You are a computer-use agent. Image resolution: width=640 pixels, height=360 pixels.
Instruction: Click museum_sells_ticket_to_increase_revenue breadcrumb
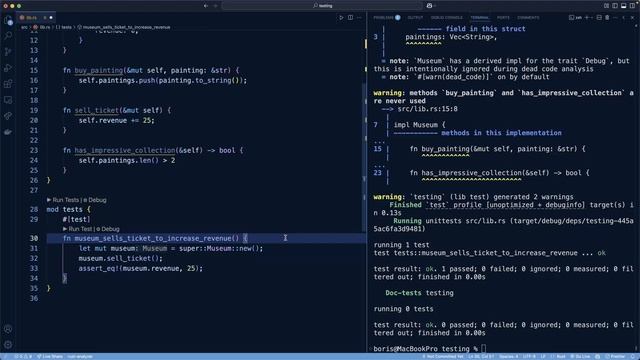[x=124, y=27]
